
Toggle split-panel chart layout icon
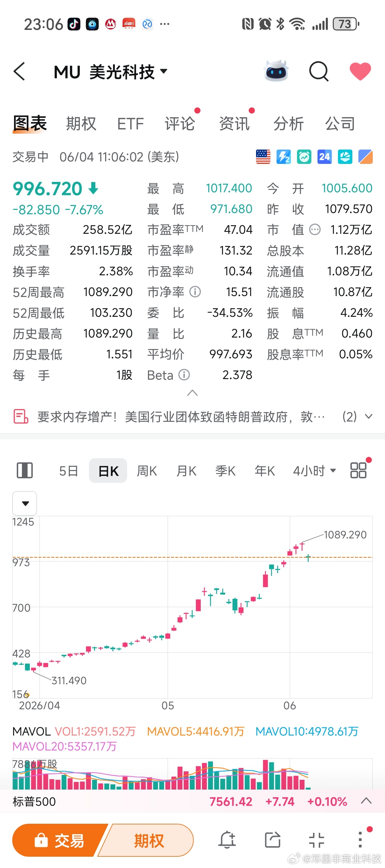tap(25, 470)
